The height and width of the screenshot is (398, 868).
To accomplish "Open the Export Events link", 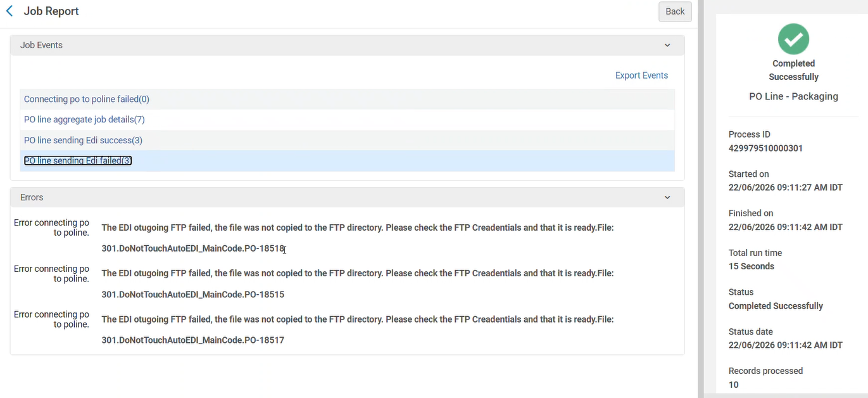I will (641, 75).
